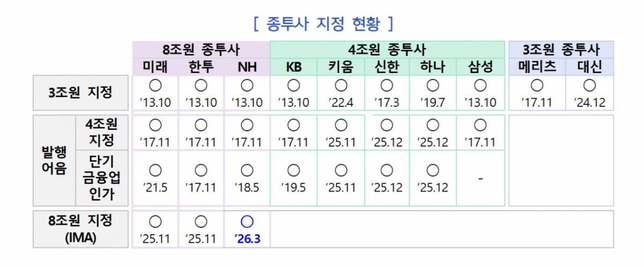This screenshot has width=644, height=267.
Task: Click the 대신 column header
Action: tap(589, 67)
